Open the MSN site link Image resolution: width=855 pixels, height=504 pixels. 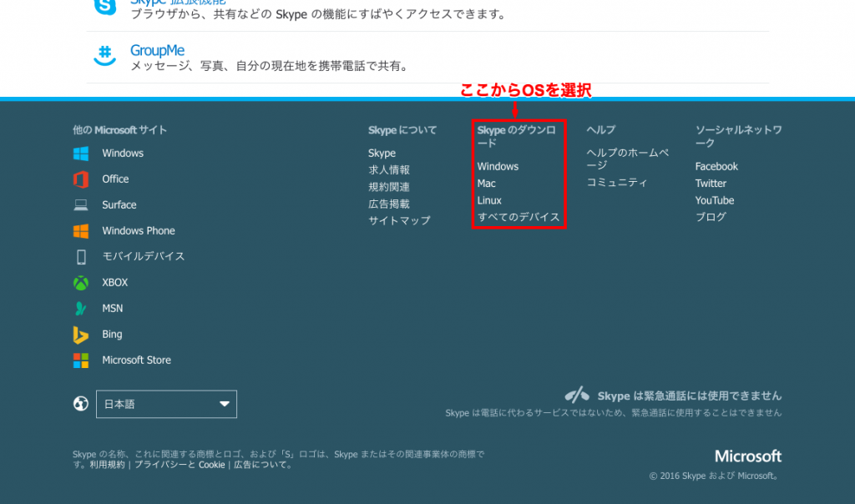pyautogui.click(x=113, y=309)
